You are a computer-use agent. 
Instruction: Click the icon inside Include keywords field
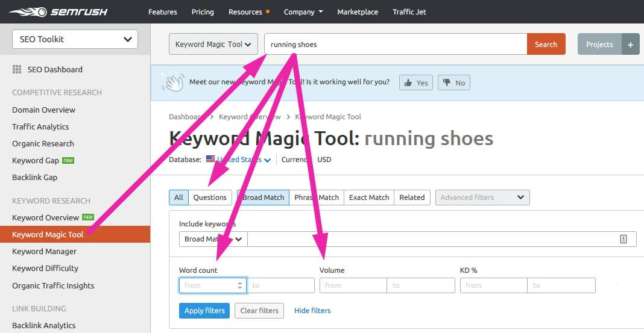(623, 239)
